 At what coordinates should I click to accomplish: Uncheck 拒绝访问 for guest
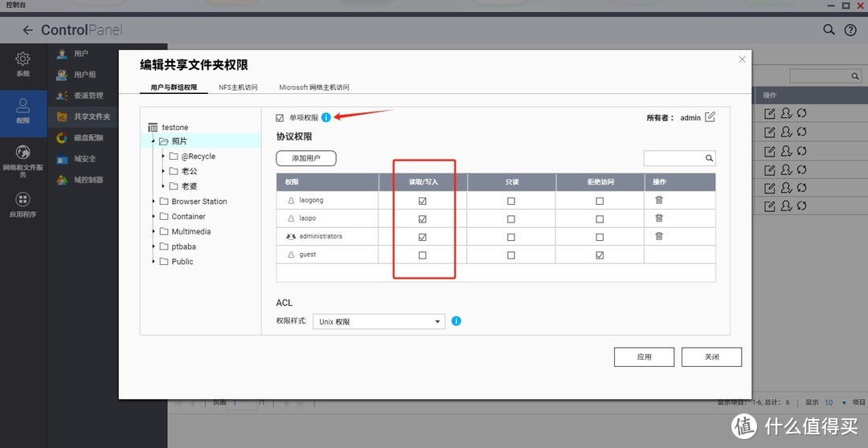600,255
